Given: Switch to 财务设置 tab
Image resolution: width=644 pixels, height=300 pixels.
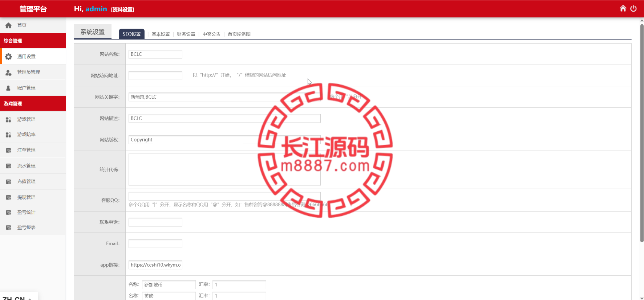Looking at the screenshot, I should point(186,34).
